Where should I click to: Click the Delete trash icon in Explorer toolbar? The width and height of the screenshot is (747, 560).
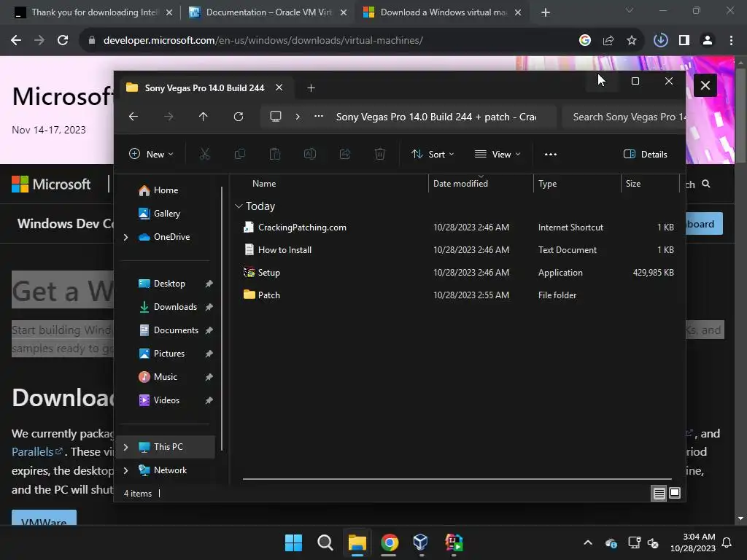(x=379, y=154)
